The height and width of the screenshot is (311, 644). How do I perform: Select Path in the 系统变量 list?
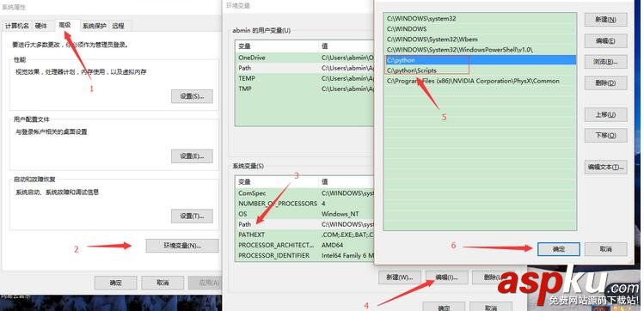click(x=304, y=224)
